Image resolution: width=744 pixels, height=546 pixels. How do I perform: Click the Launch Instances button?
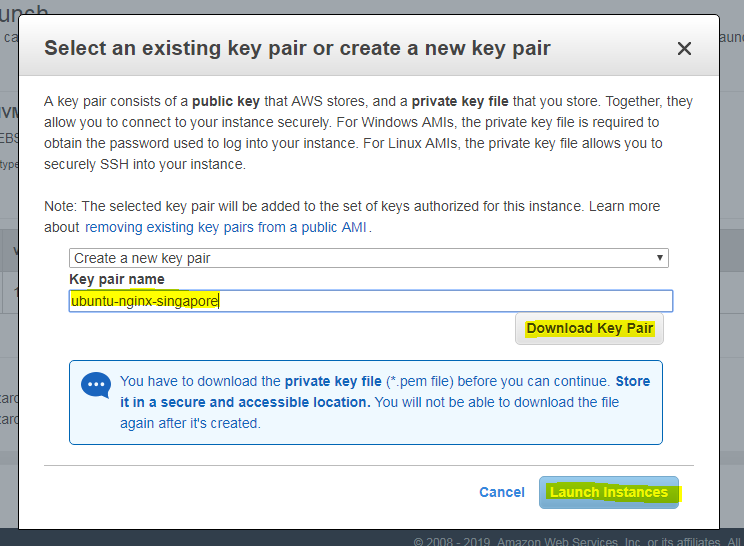click(x=609, y=492)
